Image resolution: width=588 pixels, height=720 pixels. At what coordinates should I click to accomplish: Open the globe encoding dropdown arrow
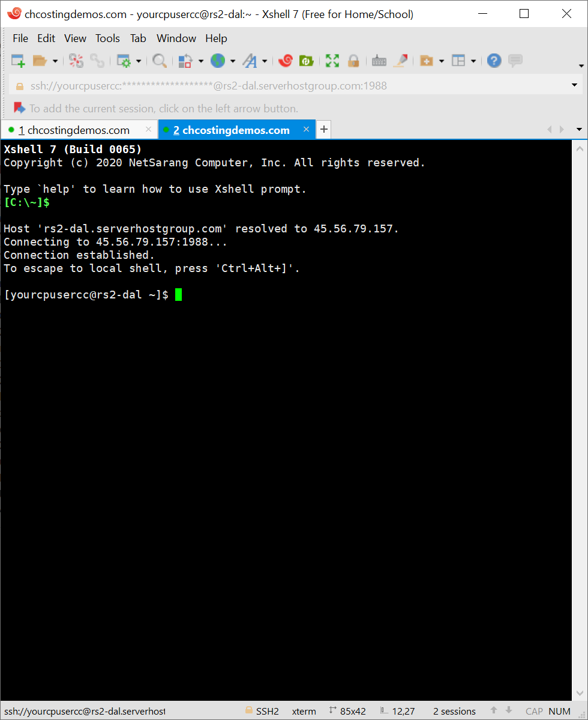(x=233, y=61)
